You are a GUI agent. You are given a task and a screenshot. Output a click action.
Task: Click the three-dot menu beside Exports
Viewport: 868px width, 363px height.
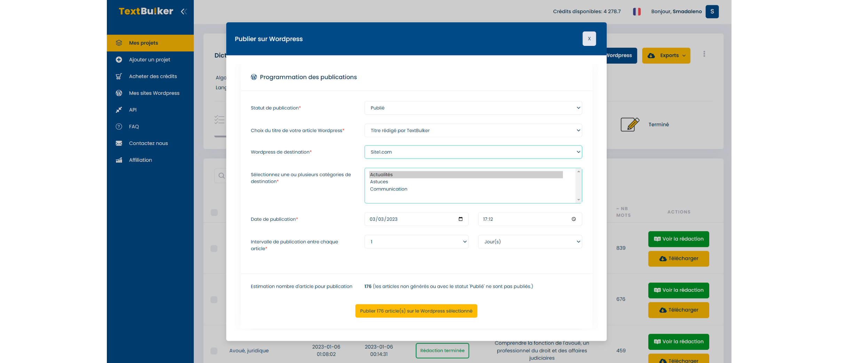704,54
